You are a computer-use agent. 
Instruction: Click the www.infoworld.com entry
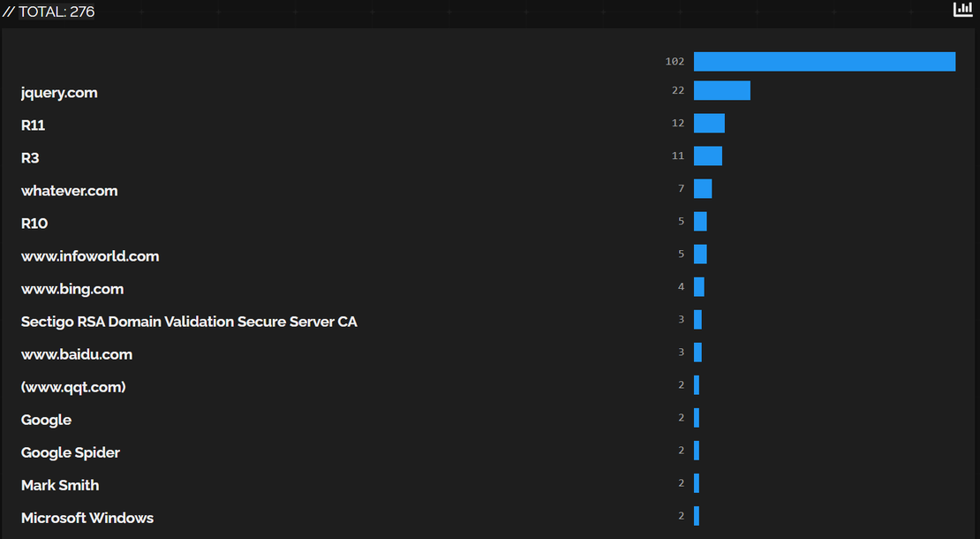pyautogui.click(x=90, y=255)
